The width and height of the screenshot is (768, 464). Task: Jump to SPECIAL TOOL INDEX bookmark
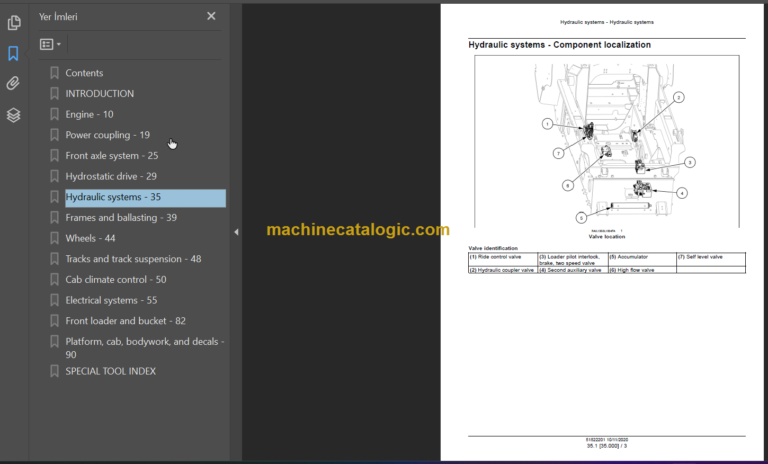click(x=111, y=371)
